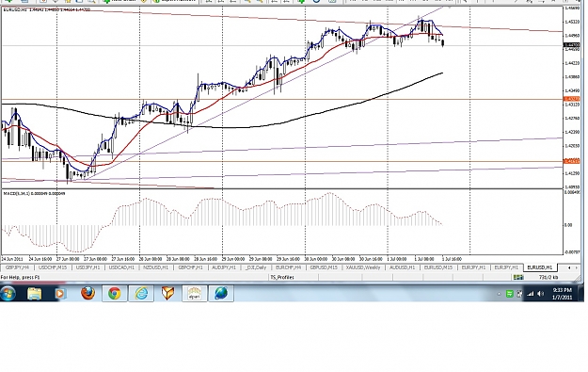Viewport: 588px width, 372px height.
Task: Click the black current price label on axis
Action: click(x=572, y=45)
